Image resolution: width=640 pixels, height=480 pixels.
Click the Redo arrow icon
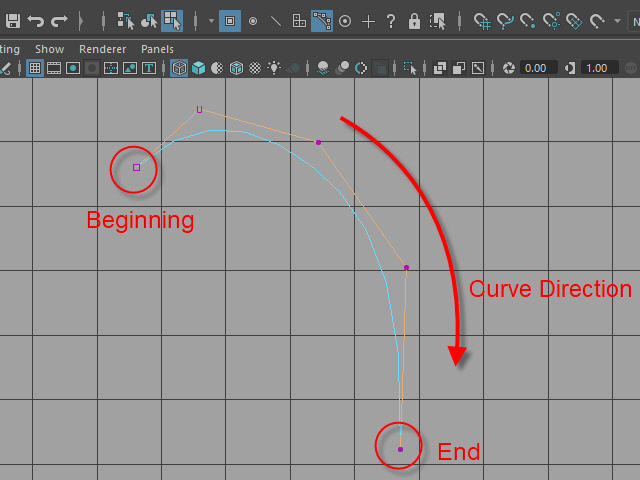(x=59, y=20)
